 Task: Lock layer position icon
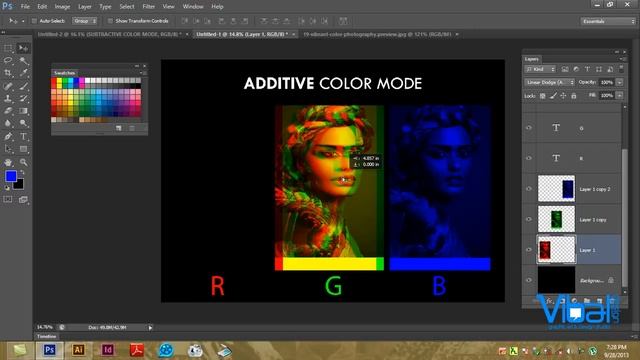point(563,96)
